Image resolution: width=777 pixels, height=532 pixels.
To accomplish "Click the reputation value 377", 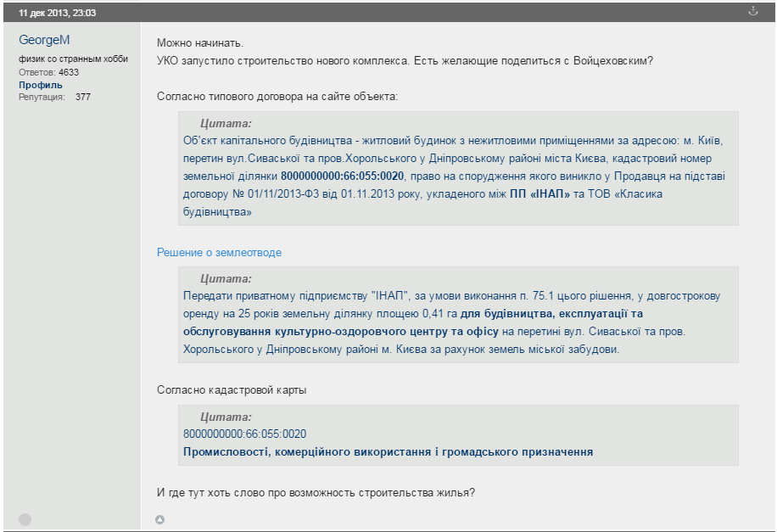I will 83,97.
